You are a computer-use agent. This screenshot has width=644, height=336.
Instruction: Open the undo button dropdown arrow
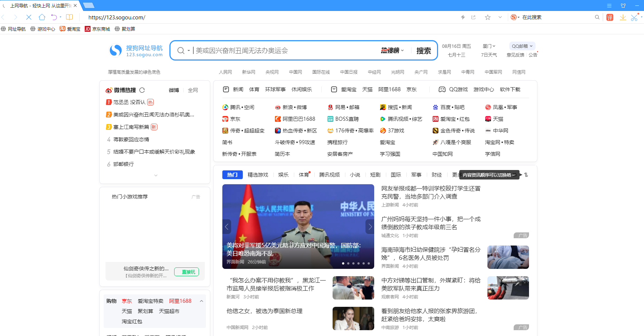[x=61, y=17]
